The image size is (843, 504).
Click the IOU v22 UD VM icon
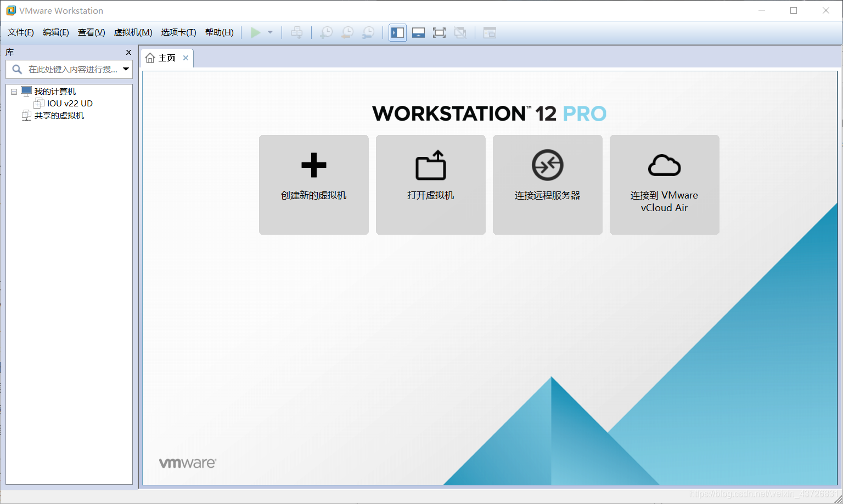[x=39, y=103]
